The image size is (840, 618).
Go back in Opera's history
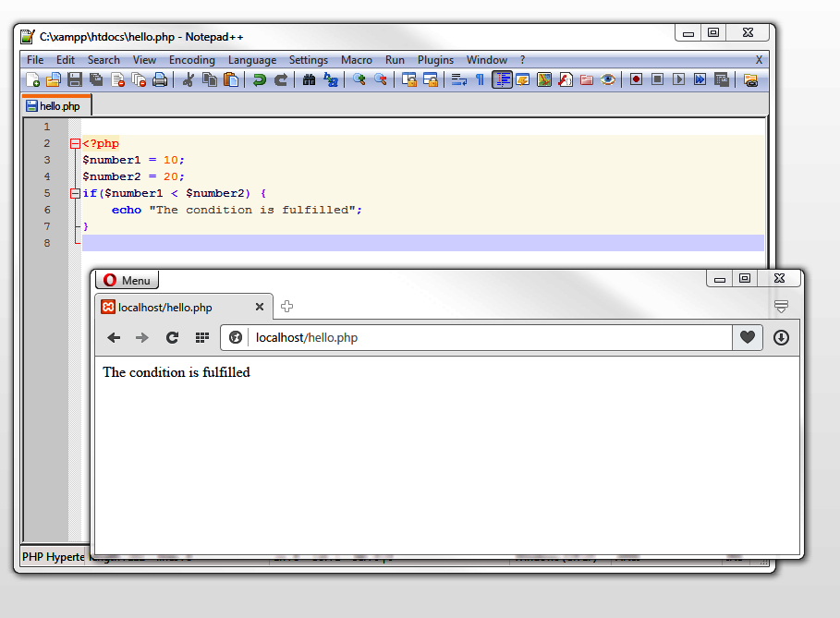click(x=113, y=337)
